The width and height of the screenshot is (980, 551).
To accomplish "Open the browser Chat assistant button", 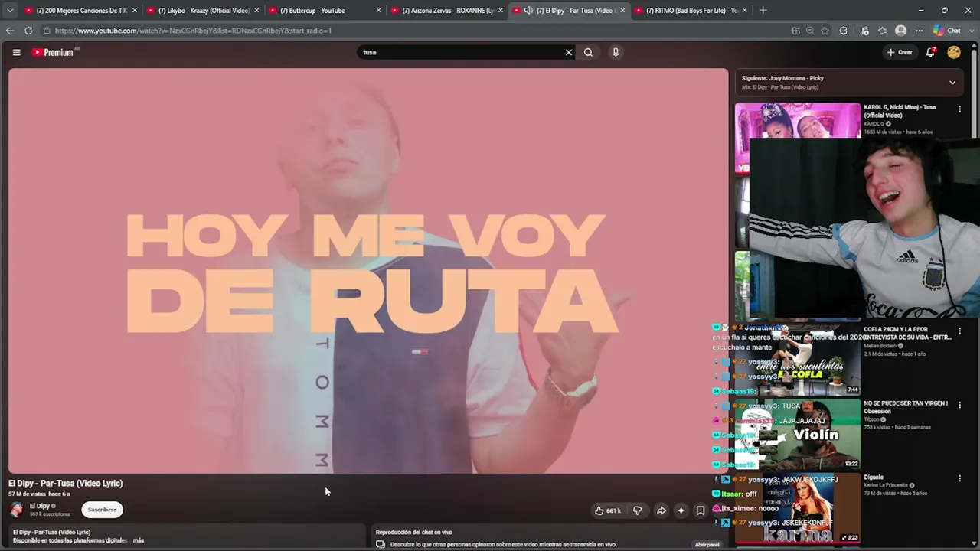I will click(x=947, y=31).
